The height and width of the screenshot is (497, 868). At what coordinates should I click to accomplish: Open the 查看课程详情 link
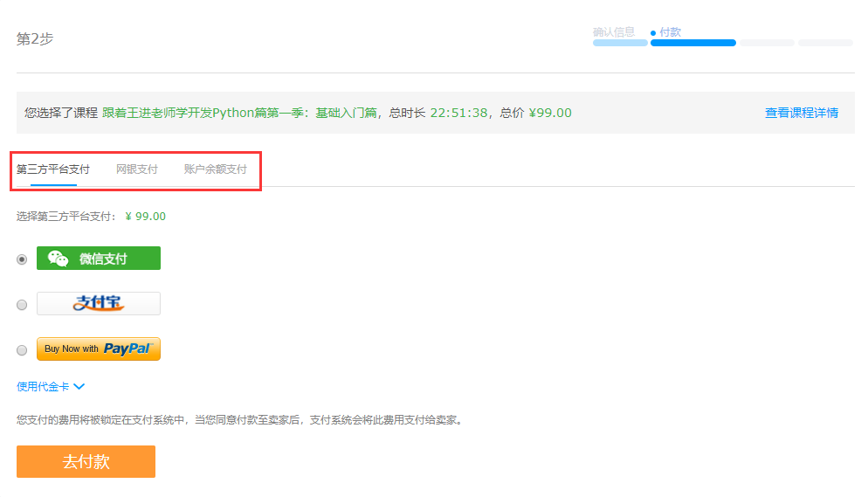[801, 113]
